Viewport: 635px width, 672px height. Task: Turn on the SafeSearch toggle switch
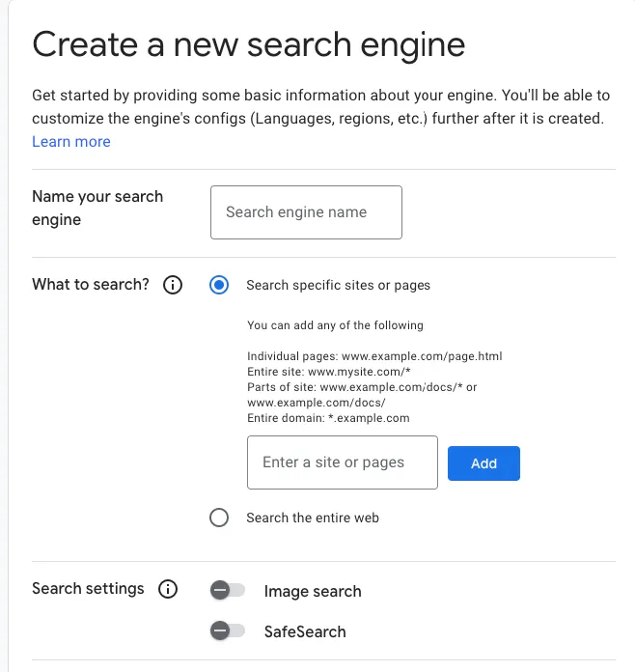click(x=228, y=631)
